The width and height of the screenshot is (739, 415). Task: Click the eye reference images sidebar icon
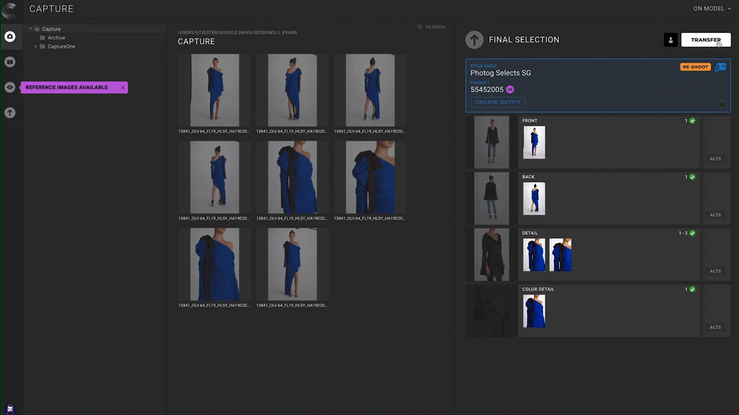tap(10, 87)
